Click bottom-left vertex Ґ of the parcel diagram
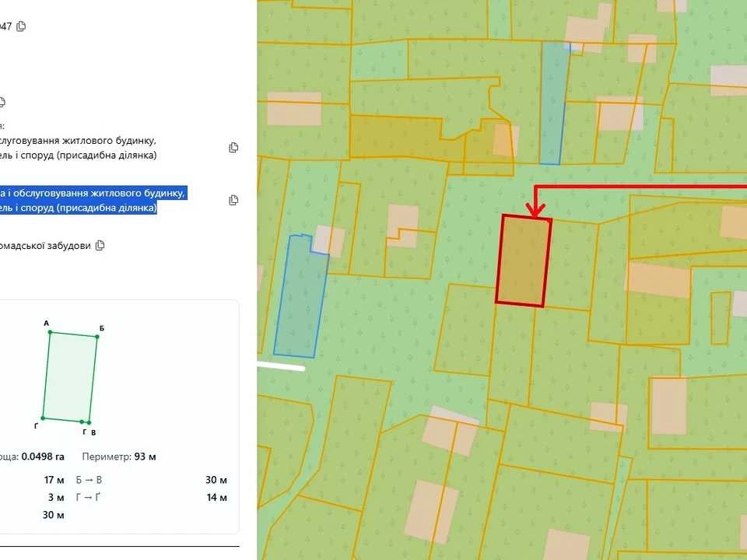 pyautogui.click(x=43, y=418)
